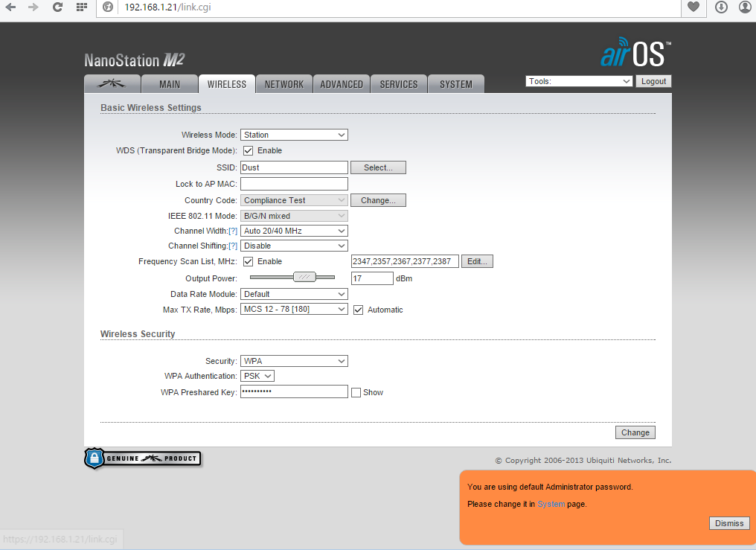This screenshot has height=550, width=756.
Task: Open the Channel Width dropdown
Action: 294,231
